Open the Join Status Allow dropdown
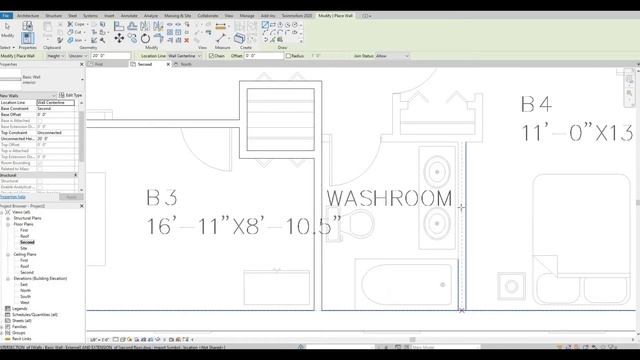The width and height of the screenshot is (640, 360). (x=392, y=56)
